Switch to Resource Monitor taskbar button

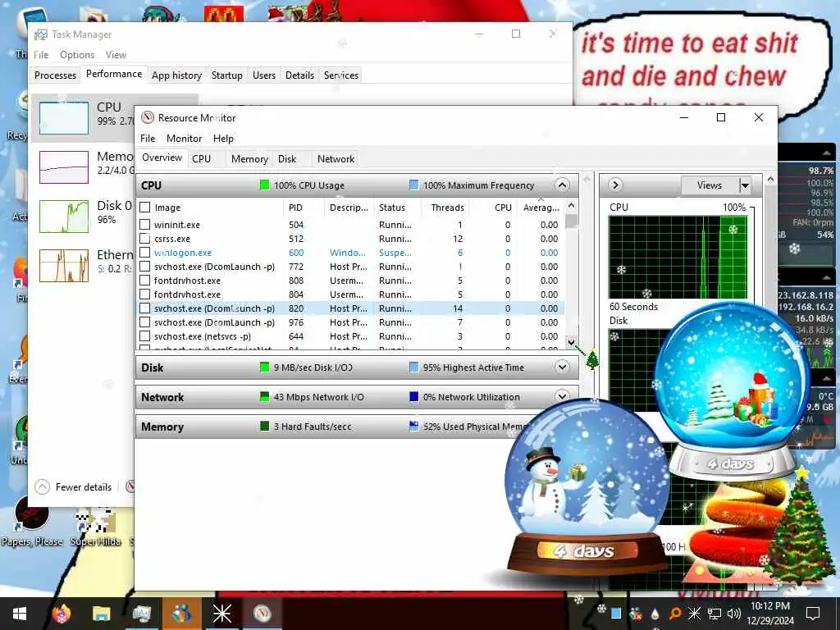pos(262,614)
